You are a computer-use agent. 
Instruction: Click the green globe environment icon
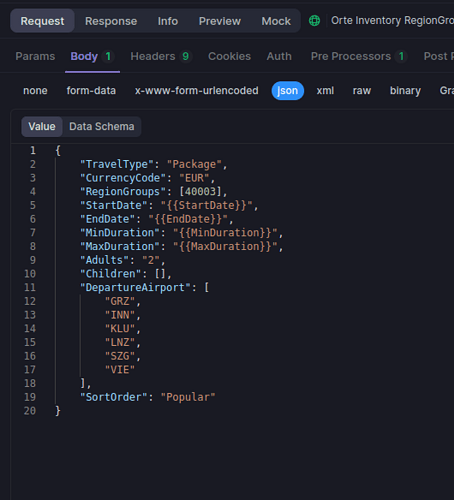click(x=314, y=21)
